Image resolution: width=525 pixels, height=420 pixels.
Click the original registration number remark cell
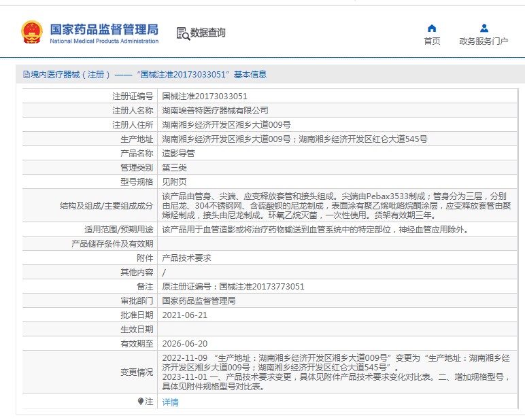click(x=233, y=286)
